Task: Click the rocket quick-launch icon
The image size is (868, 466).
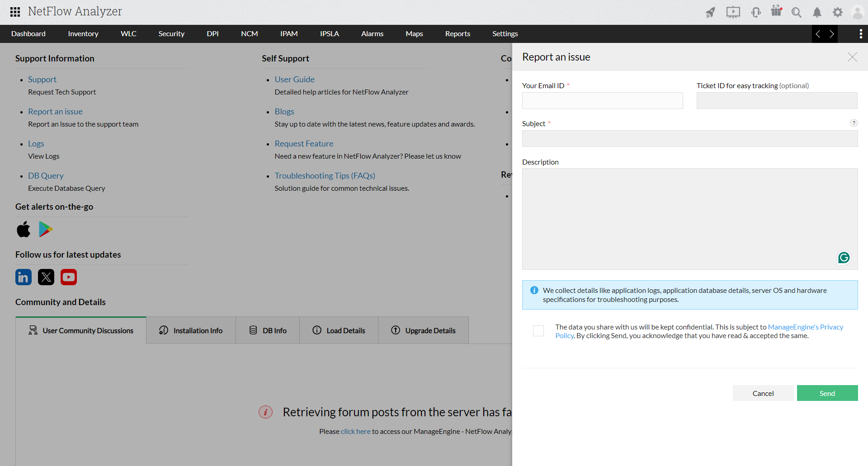Action: (x=710, y=12)
